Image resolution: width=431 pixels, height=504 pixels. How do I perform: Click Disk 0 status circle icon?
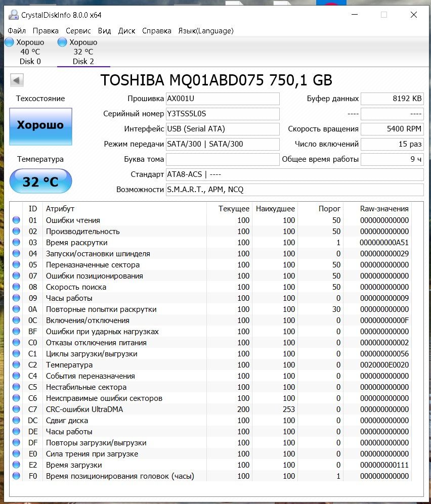(9, 42)
